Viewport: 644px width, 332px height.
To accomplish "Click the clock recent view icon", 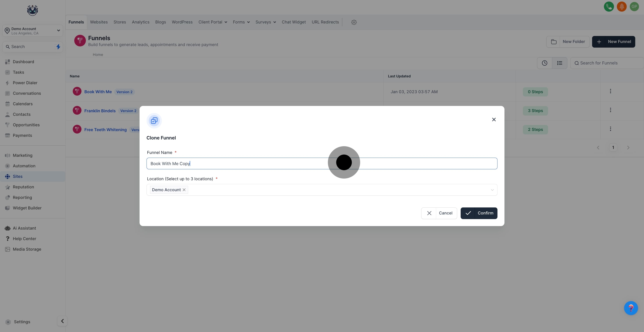I will pyautogui.click(x=545, y=63).
